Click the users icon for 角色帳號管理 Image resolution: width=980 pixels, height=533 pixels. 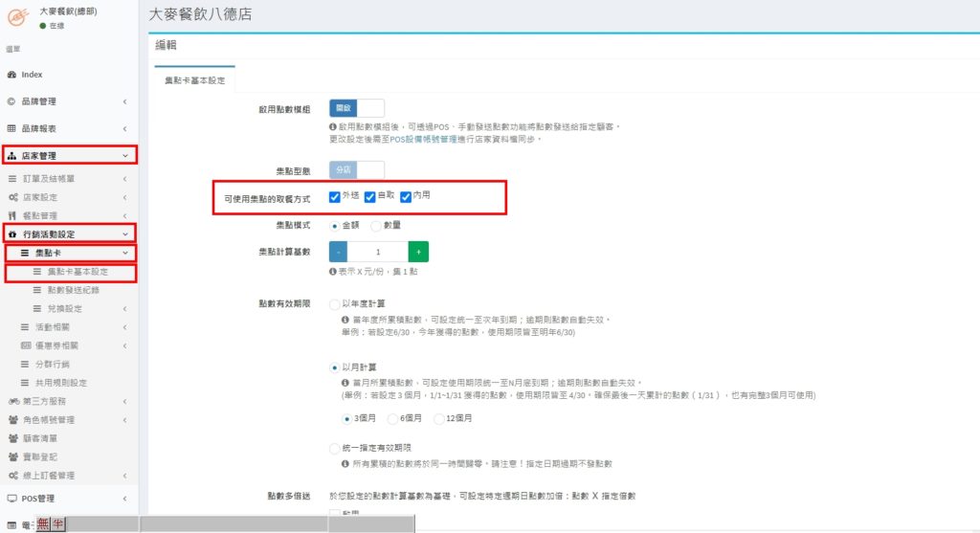[13, 420]
